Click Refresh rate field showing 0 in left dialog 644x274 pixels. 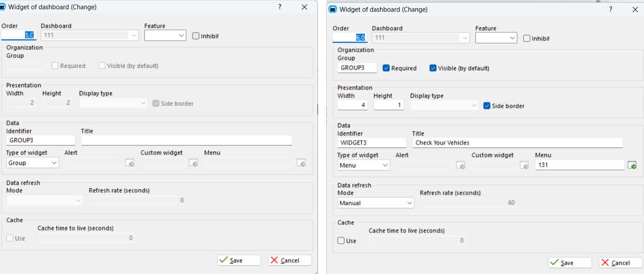[137, 201]
